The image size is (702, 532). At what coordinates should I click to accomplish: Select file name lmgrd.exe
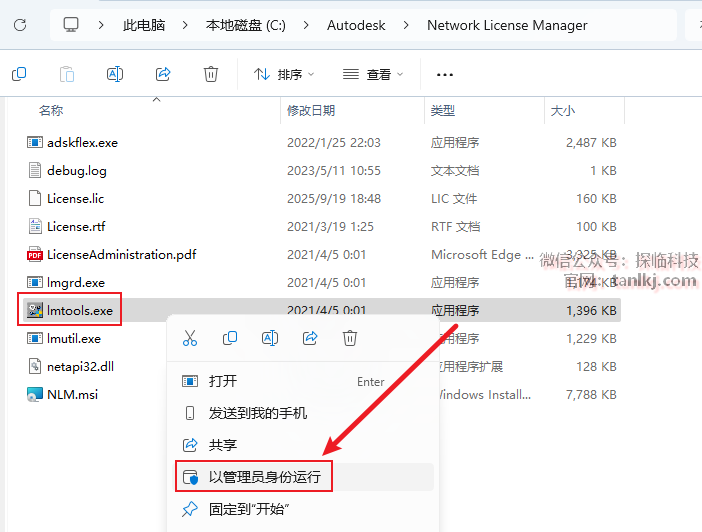[x=76, y=283]
